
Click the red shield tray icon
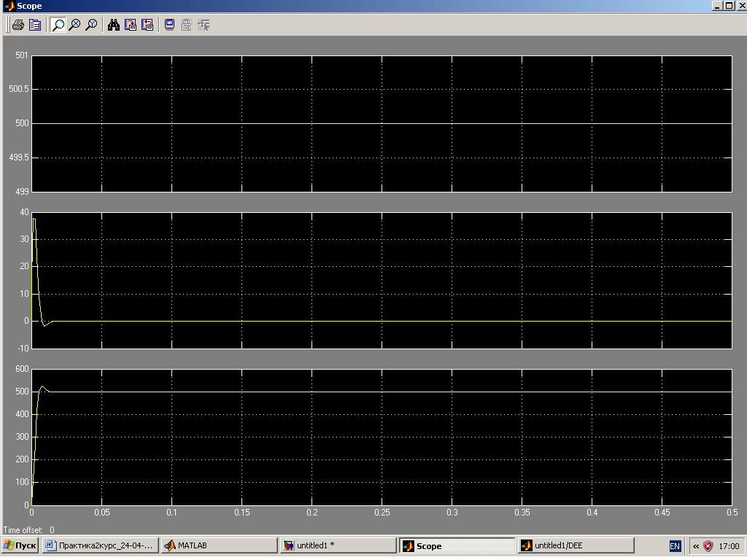(708, 546)
